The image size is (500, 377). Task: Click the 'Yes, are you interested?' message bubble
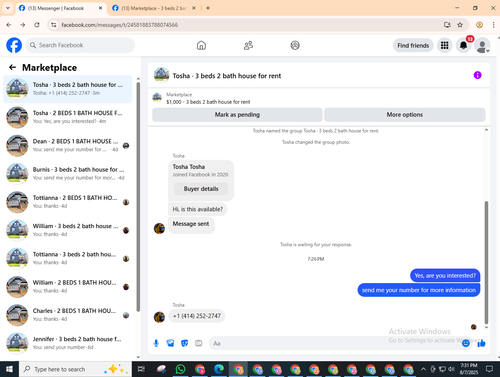point(445,276)
